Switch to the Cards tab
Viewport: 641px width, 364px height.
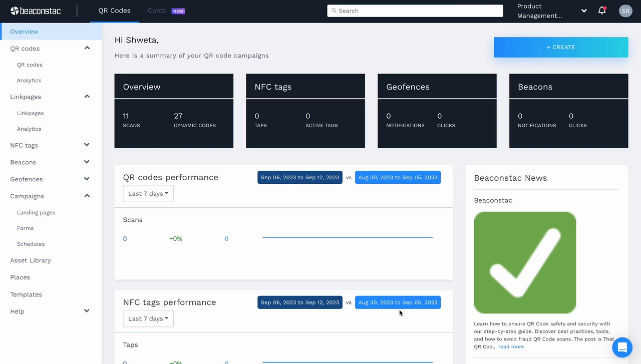tap(157, 11)
